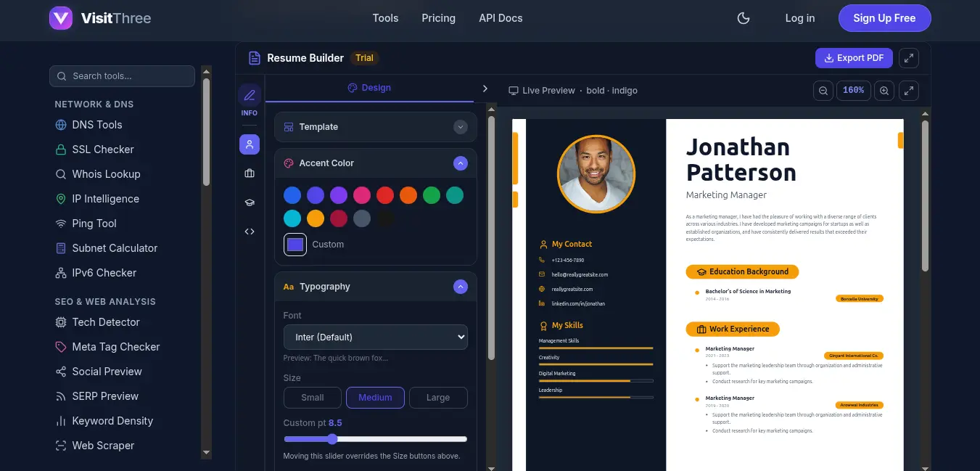
Task: Pick the teal accent color
Action: [455, 195]
